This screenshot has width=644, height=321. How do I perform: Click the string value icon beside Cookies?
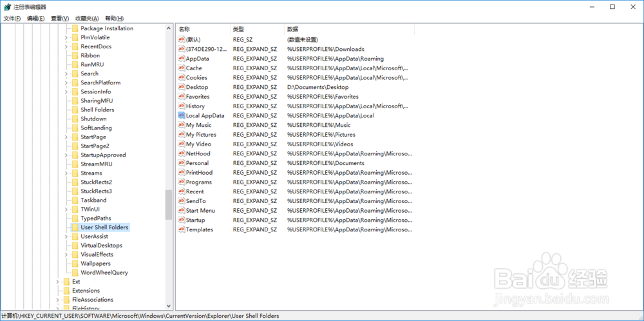click(x=182, y=77)
